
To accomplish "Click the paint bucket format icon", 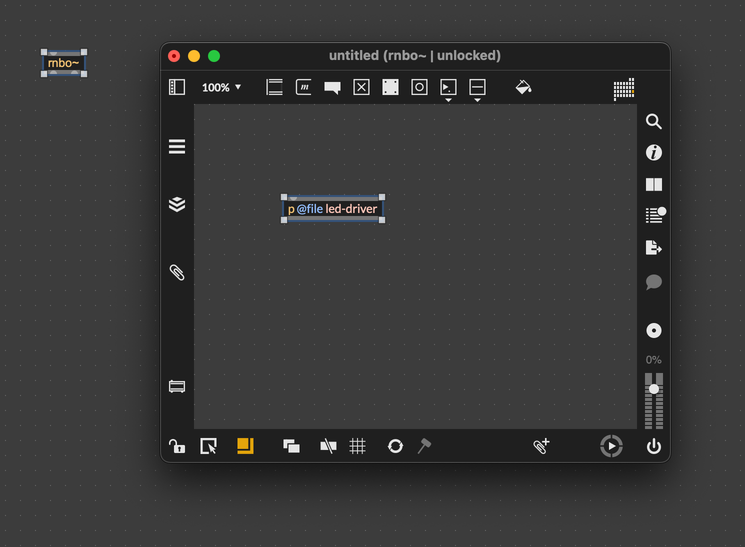I will [523, 88].
